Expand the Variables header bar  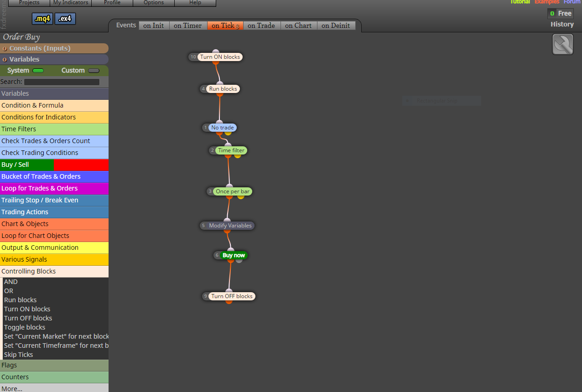(x=54, y=59)
